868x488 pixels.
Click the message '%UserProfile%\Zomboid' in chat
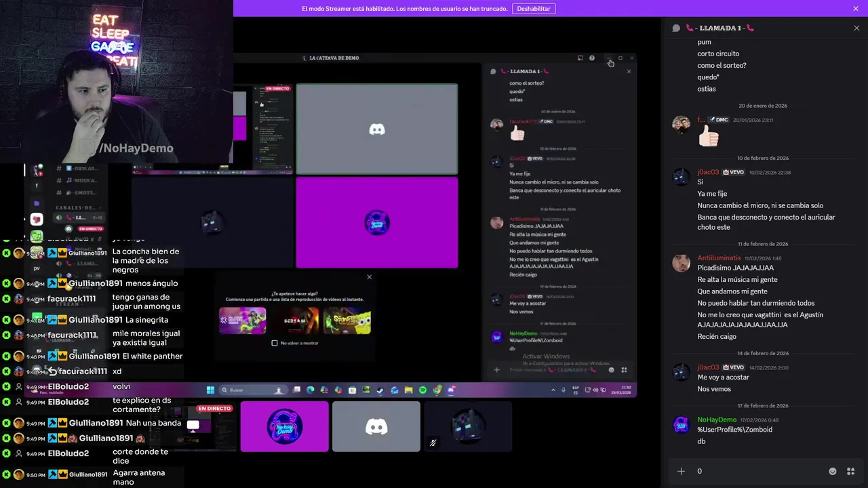(x=734, y=430)
